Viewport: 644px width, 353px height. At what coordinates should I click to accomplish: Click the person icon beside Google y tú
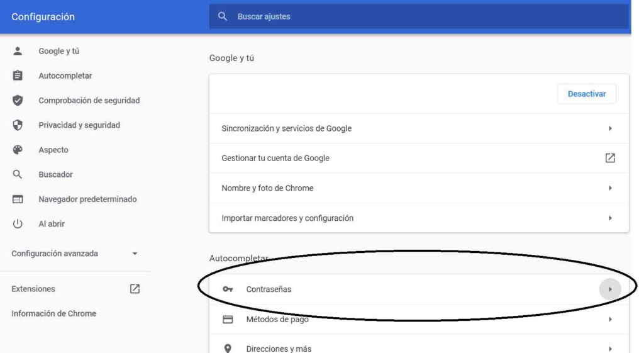pos(18,51)
